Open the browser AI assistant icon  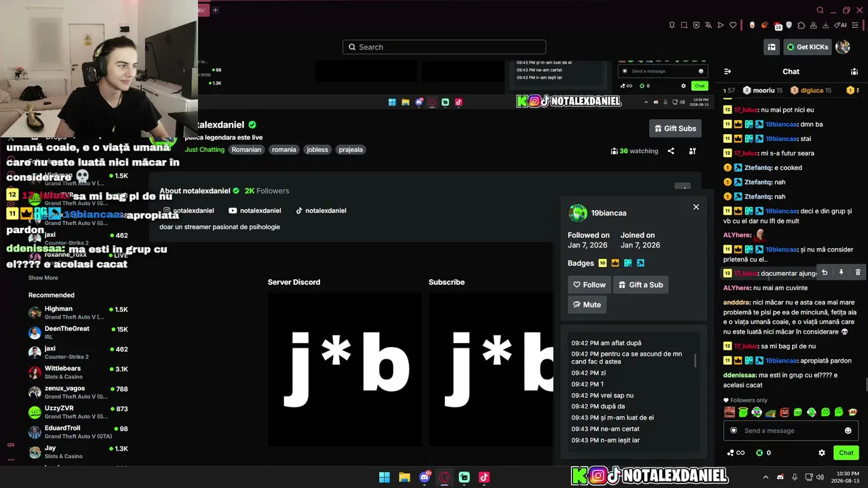(x=840, y=25)
